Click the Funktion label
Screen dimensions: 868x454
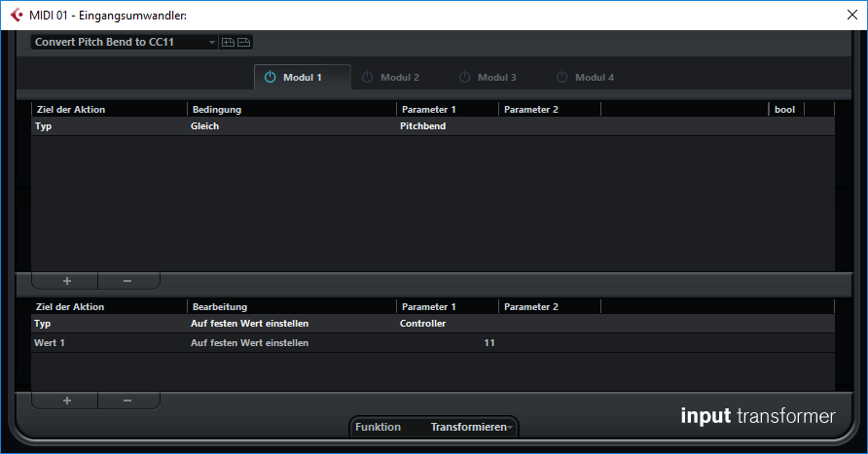(379, 427)
